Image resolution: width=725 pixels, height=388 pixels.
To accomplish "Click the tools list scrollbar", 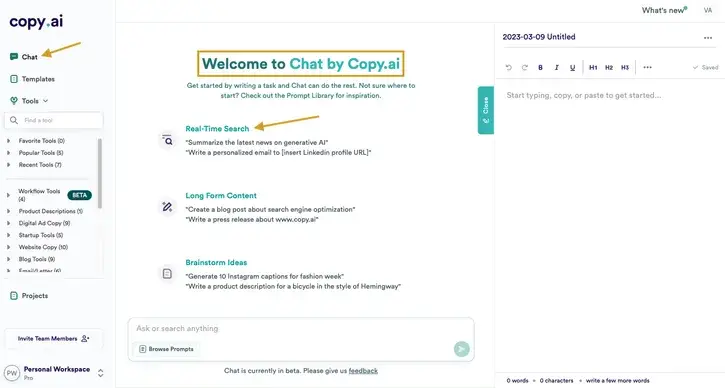I will (x=100, y=173).
